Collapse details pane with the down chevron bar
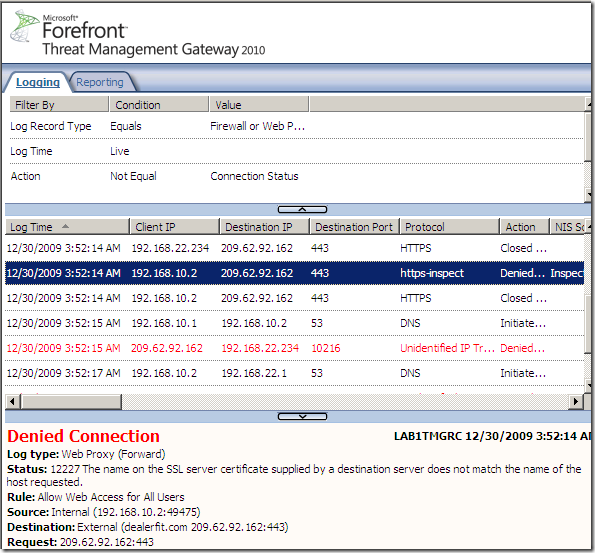 (302, 417)
